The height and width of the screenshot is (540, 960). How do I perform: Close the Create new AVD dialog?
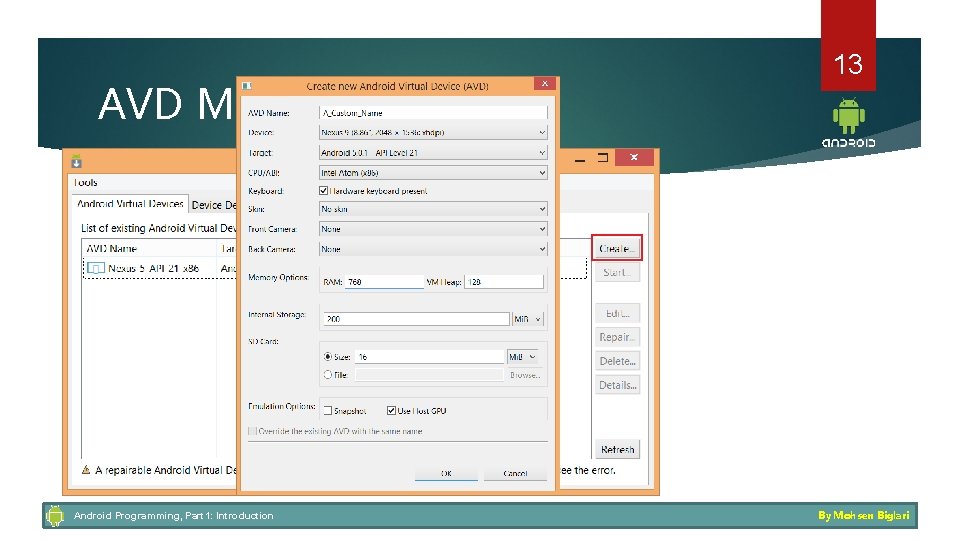544,84
